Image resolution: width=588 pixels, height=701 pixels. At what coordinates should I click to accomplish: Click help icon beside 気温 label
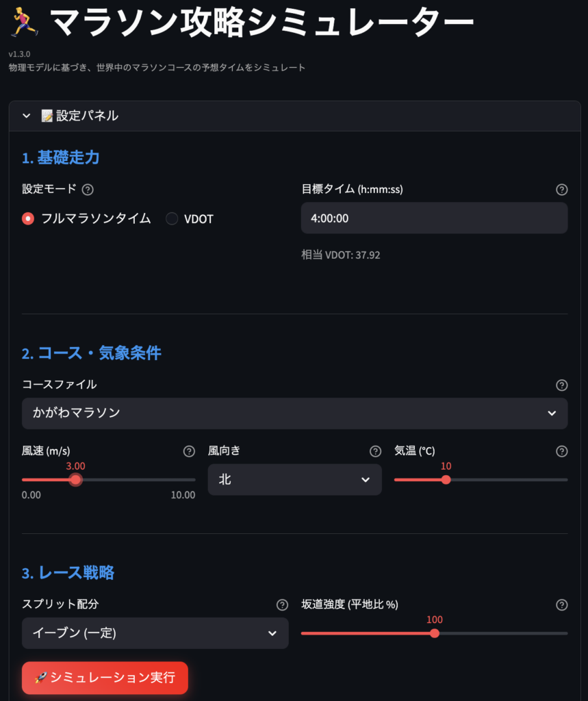coord(562,451)
